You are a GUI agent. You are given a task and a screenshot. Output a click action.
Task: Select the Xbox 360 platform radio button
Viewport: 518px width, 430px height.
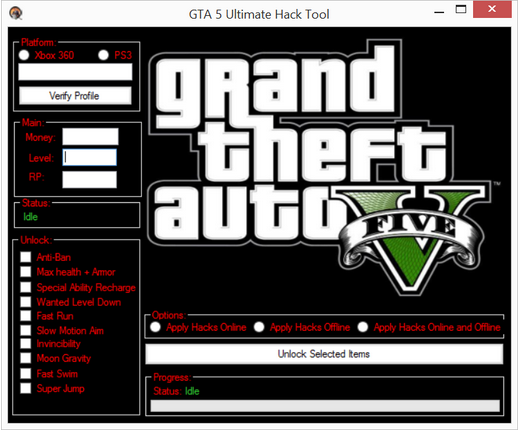coord(24,55)
